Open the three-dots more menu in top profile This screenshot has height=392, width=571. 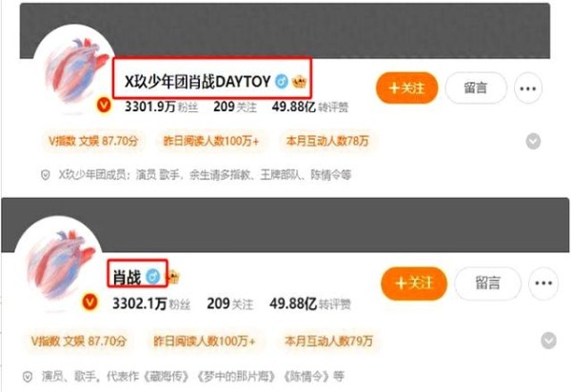pyautogui.click(x=528, y=88)
